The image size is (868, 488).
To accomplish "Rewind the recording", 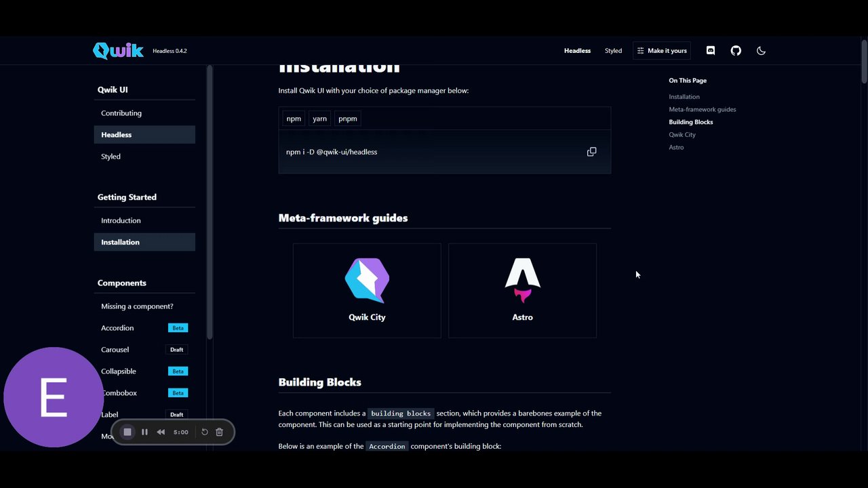I will (161, 432).
